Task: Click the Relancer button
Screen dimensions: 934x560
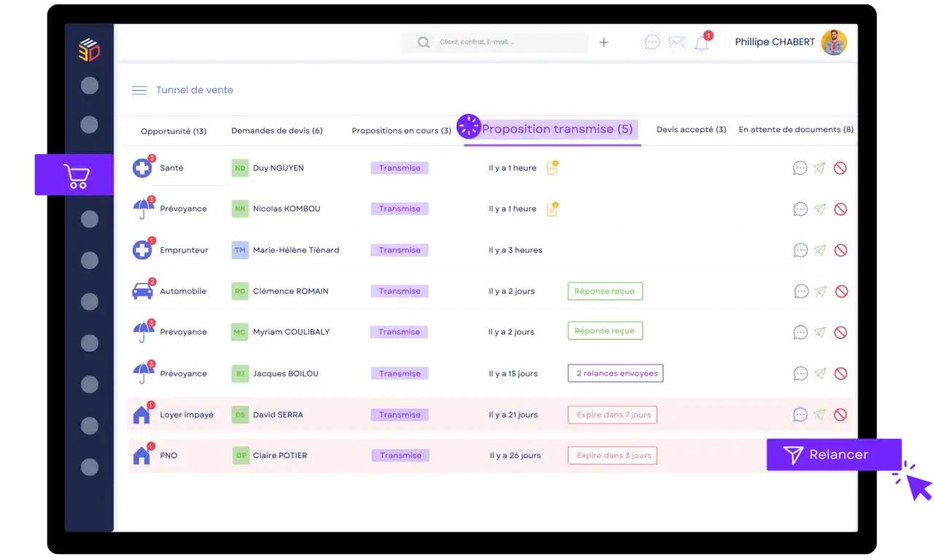Action: pos(834,454)
